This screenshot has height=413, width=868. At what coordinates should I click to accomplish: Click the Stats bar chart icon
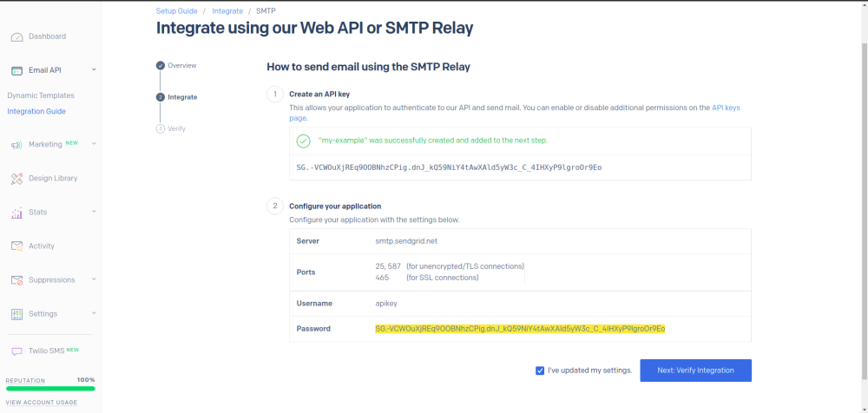[x=16, y=213]
